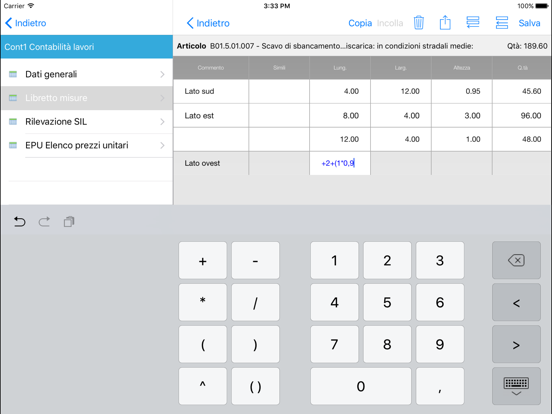Expand EPU Elenco prezzi unitari chevron
The width and height of the screenshot is (552, 414).
tap(162, 145)
